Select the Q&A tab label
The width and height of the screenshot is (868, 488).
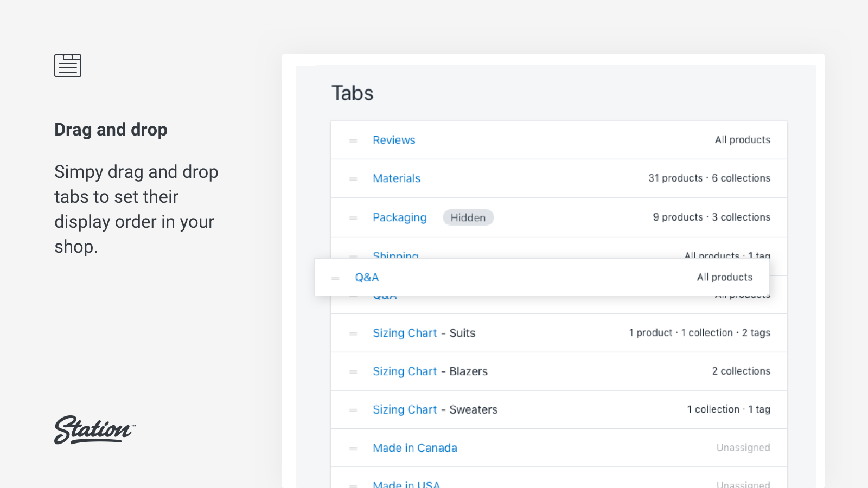367,277
